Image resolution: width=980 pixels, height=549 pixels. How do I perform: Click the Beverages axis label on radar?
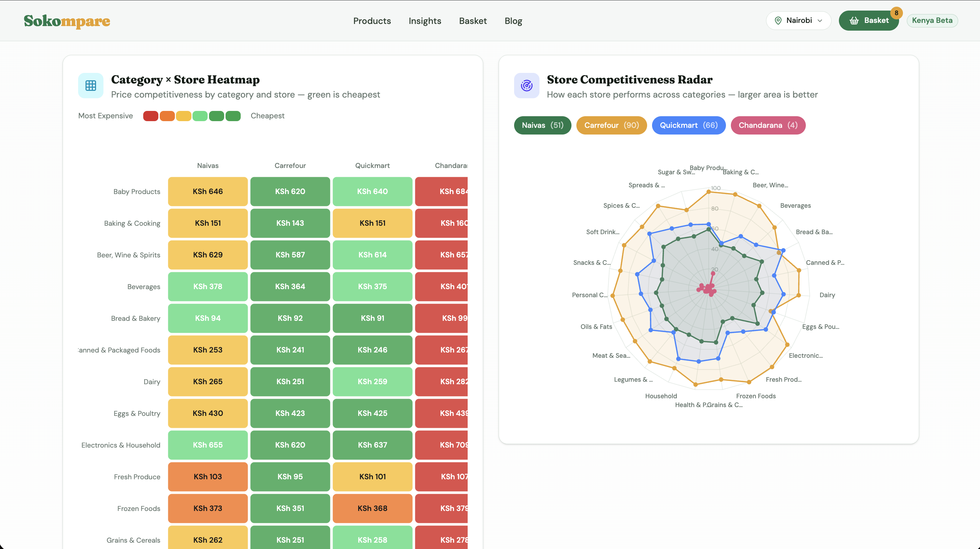[x=796, y=206]
